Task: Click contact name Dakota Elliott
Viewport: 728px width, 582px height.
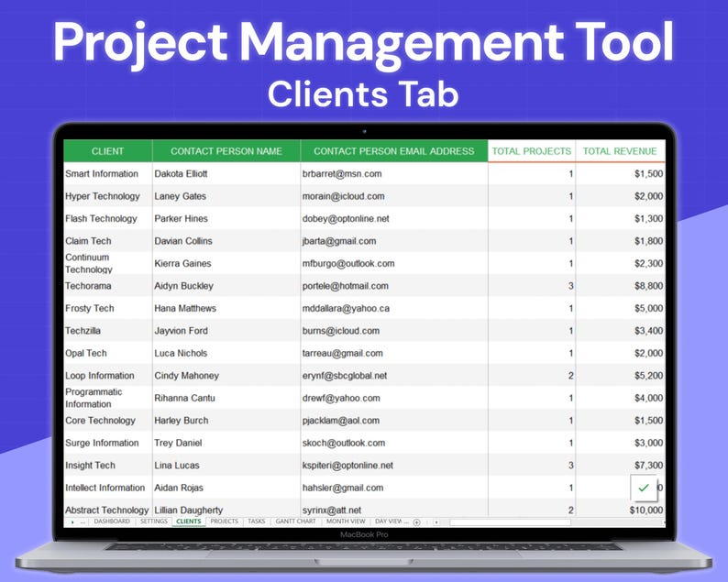Action: coord(181,173)
